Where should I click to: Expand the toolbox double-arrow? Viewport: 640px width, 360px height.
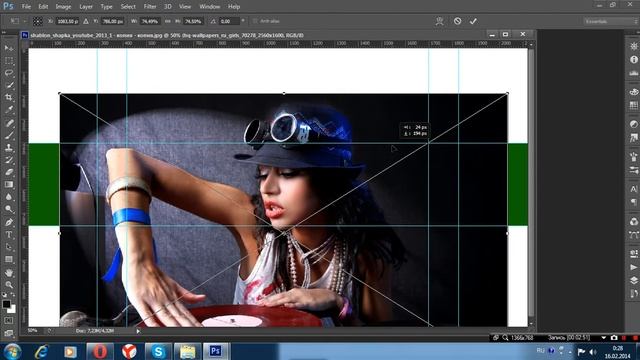click(x=4, y=32)
